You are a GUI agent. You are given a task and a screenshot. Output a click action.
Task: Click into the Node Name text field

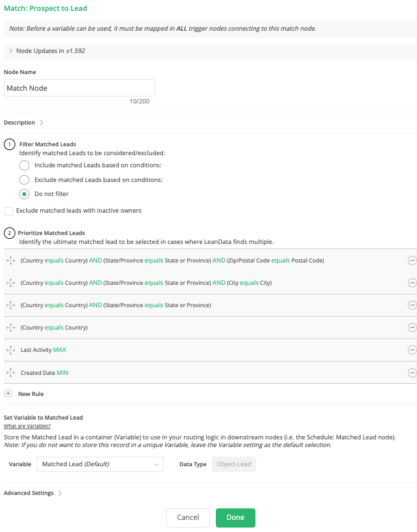pos(79,88)
